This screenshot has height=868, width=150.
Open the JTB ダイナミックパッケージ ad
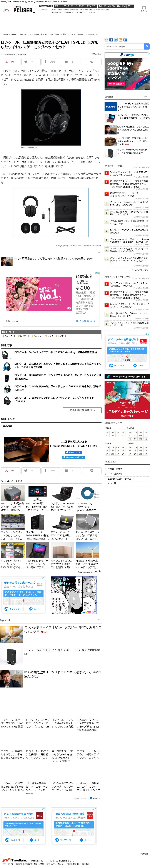click(x=127, y=400)
